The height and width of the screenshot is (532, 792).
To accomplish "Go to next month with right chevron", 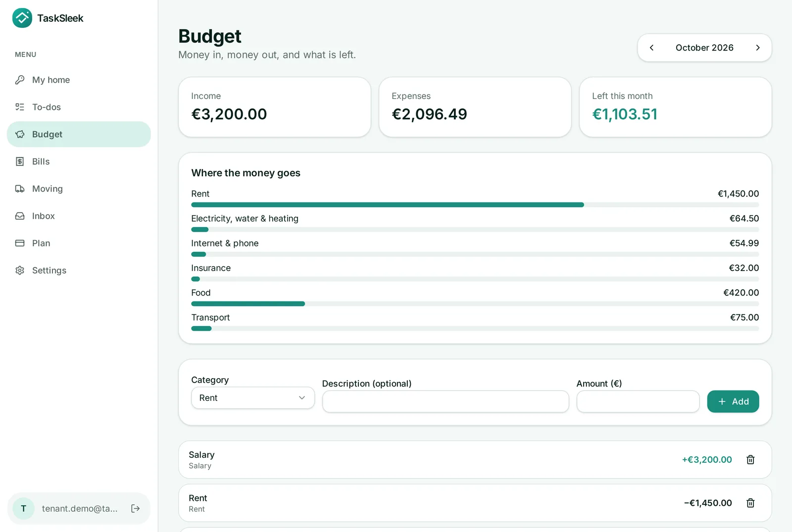I will (757, 48).
